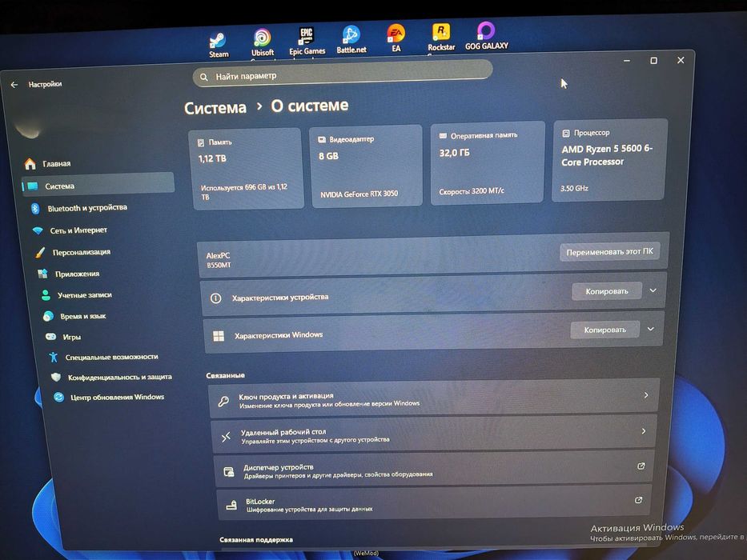Open the Ubisoft Connect desktop shortcut
Image resolution: width=747 pixels, height=560 pixels.
click(x=262, y=43)
